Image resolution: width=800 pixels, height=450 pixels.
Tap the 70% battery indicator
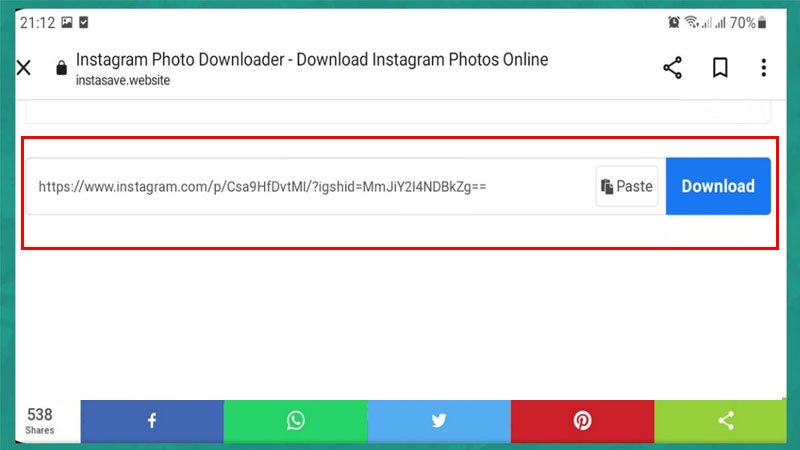(x=748, y=22)
